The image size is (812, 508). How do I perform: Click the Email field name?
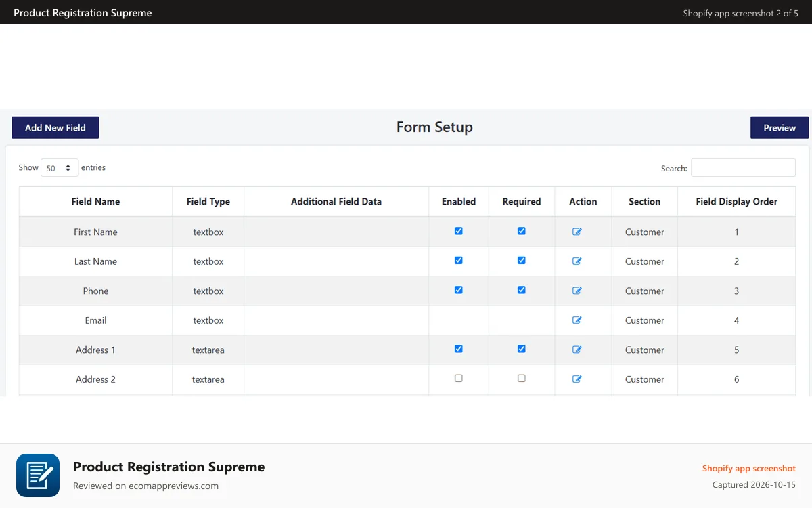coord(95,320)
